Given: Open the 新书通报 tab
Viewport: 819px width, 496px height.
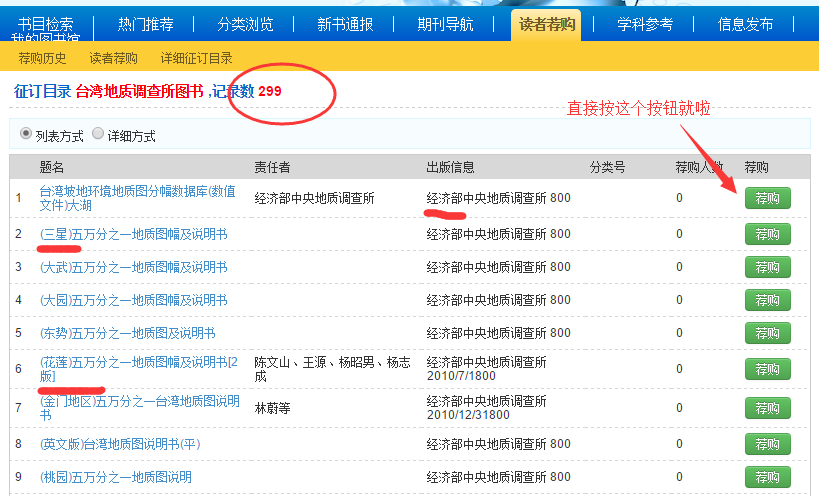Looking at the screenshot, I should point(346,25).
